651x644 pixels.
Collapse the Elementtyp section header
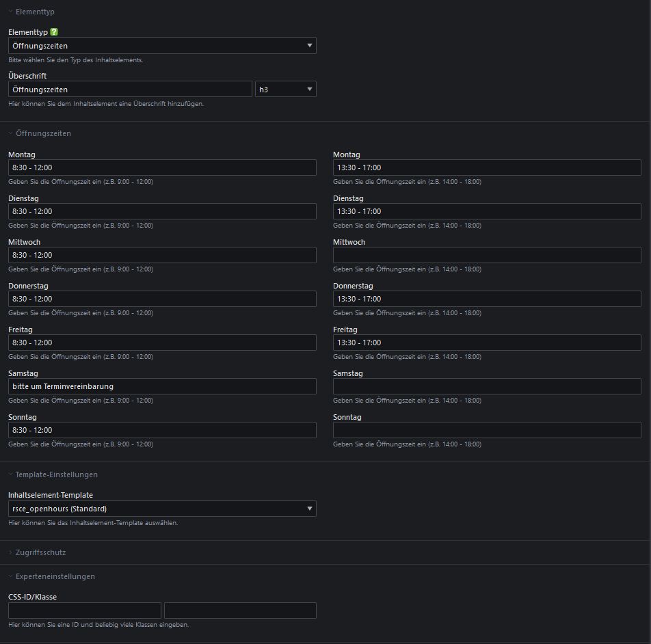pyautogui.click(x=35, y=12)
